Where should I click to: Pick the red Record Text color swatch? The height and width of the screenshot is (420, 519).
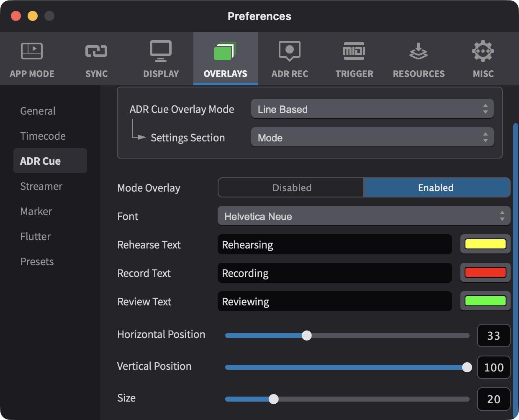pos(486,273)
